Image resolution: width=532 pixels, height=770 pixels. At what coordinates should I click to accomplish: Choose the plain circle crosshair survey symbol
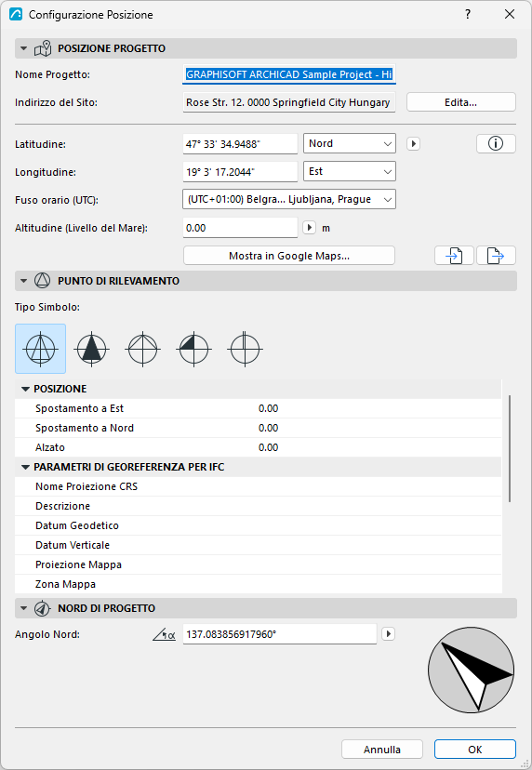(x=142, y=349)
